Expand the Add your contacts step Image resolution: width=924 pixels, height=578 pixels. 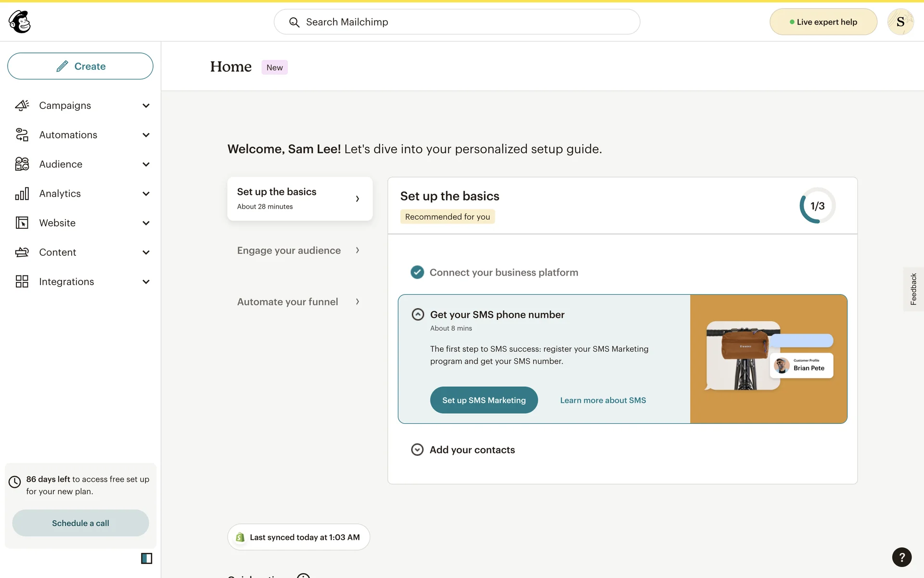click(x=417, y=449)
